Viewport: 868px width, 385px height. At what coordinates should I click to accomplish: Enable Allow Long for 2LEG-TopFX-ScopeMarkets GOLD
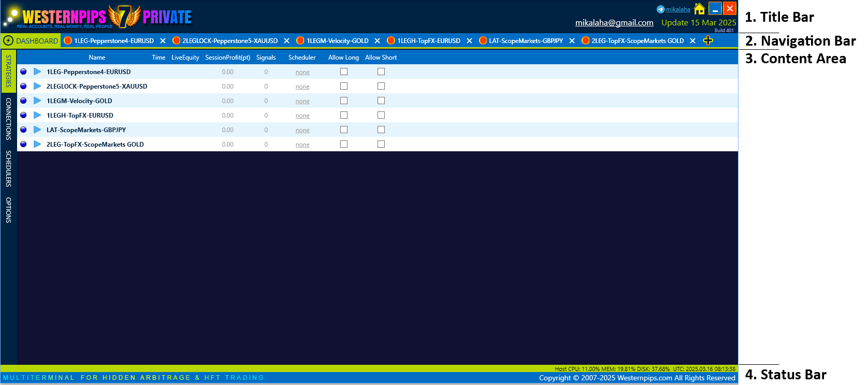click(344, 144)
